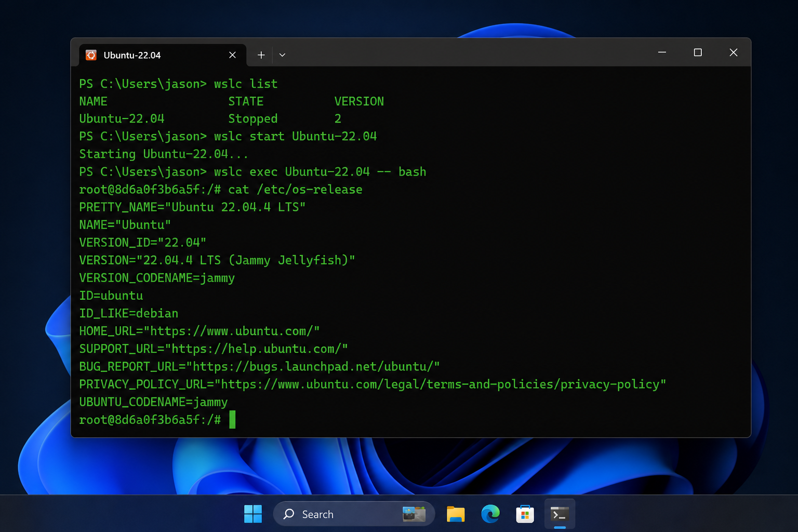Click the 'NAME' column header text

94,101
